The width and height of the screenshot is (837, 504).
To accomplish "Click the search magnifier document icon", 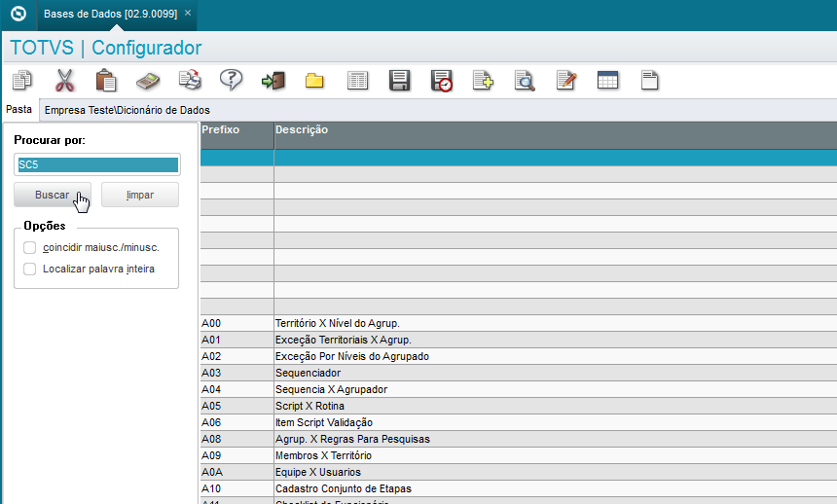I will pos(525,81).
